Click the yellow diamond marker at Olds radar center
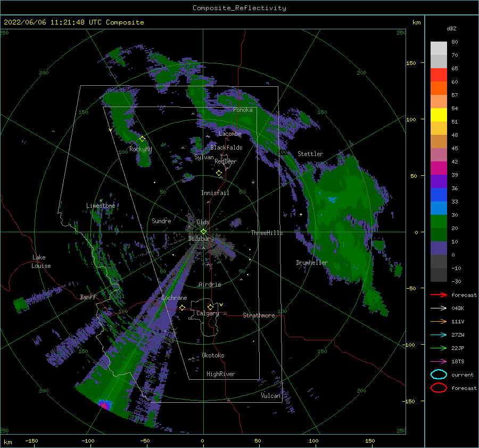This screenshot has width=479, height=448. pyautogui.click(x=203, y=232)
